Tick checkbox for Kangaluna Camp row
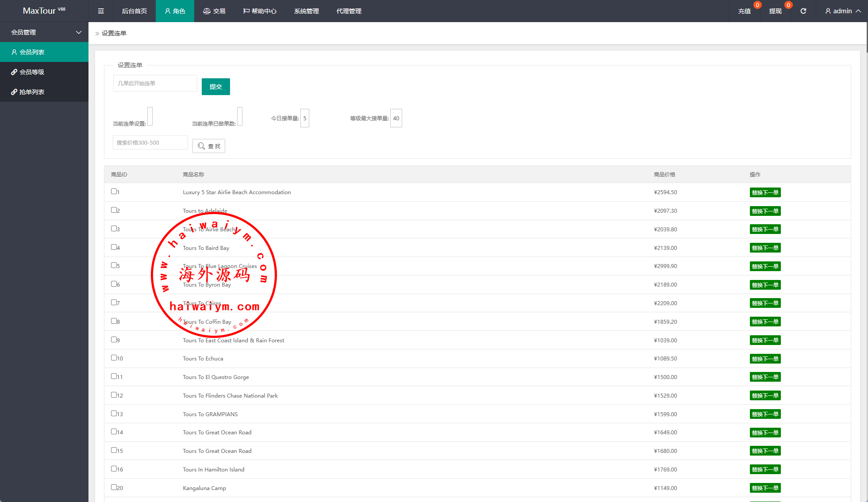868x502 pixels. [114, 487]
